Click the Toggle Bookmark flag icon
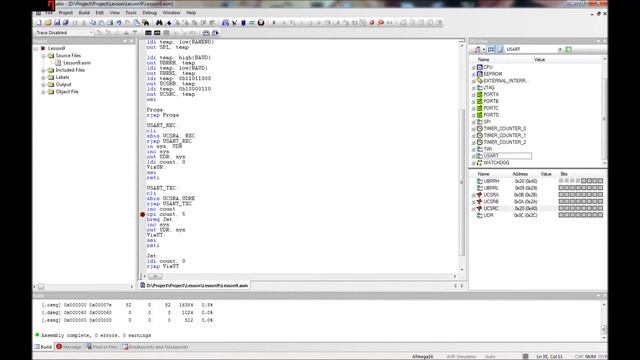Screen dimensions: 640x360 tap(168, 22)
